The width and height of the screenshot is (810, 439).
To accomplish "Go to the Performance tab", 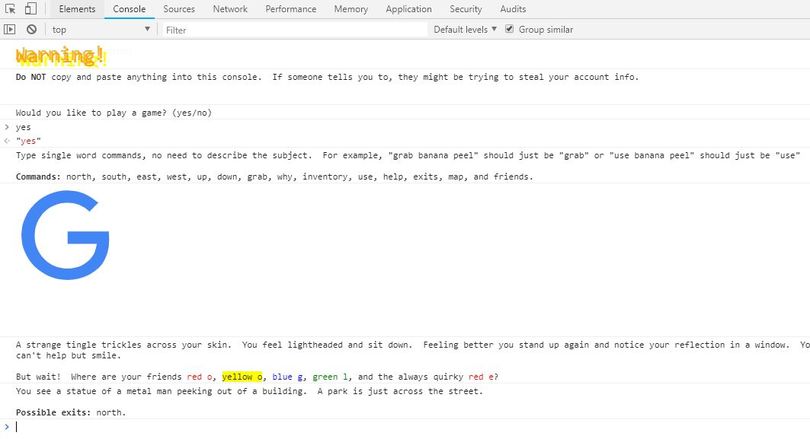I will (x=290, y=9).
